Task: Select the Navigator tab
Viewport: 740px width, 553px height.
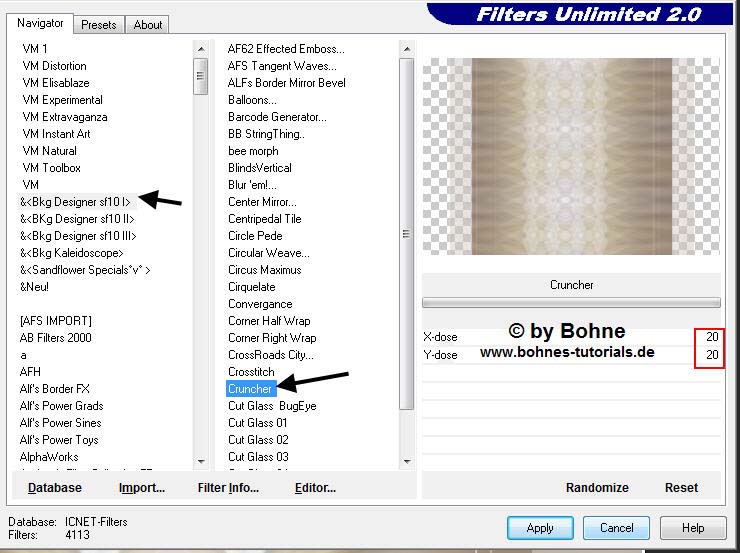Action: [41, 23]
